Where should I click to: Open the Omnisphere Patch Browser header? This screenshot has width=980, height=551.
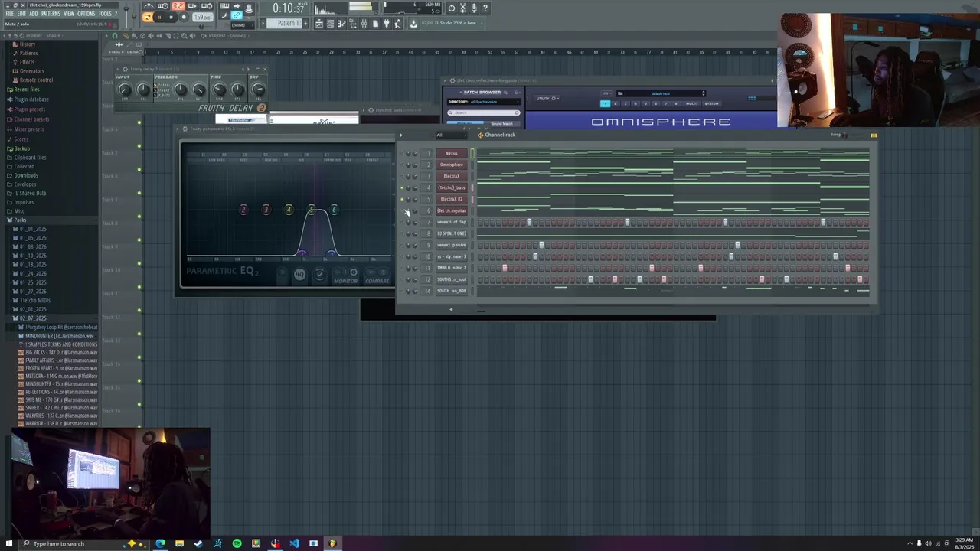click(482, 93)
